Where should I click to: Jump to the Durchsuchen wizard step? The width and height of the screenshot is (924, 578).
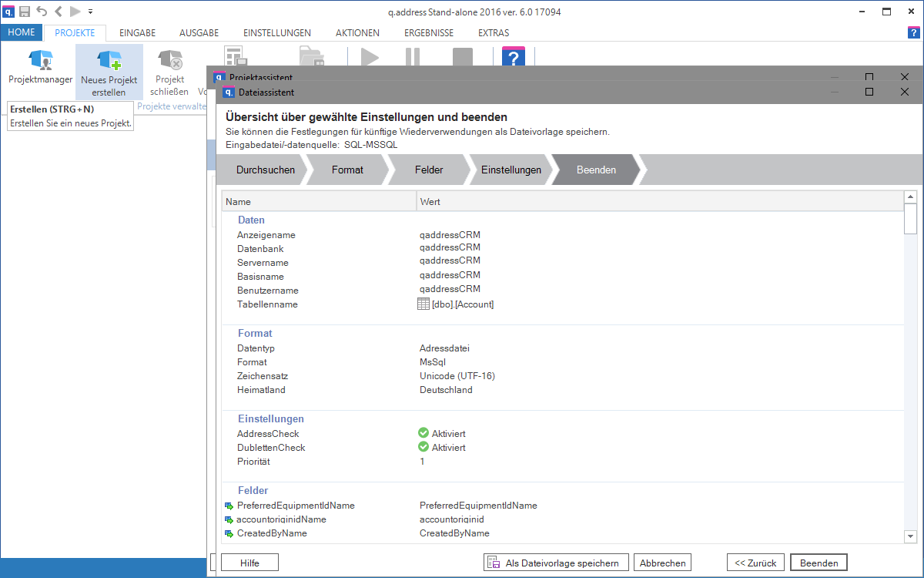[x=265, y=170]
